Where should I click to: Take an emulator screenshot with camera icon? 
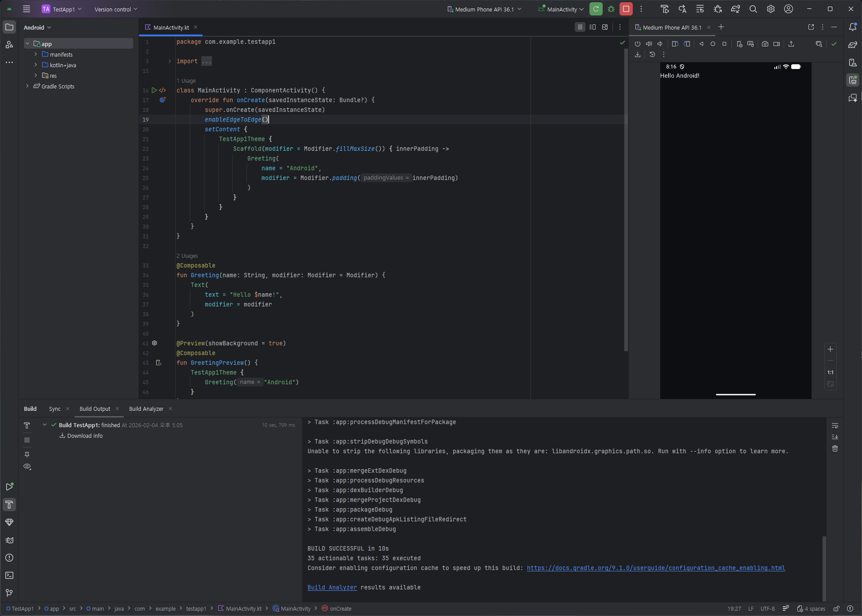[765, 44]
